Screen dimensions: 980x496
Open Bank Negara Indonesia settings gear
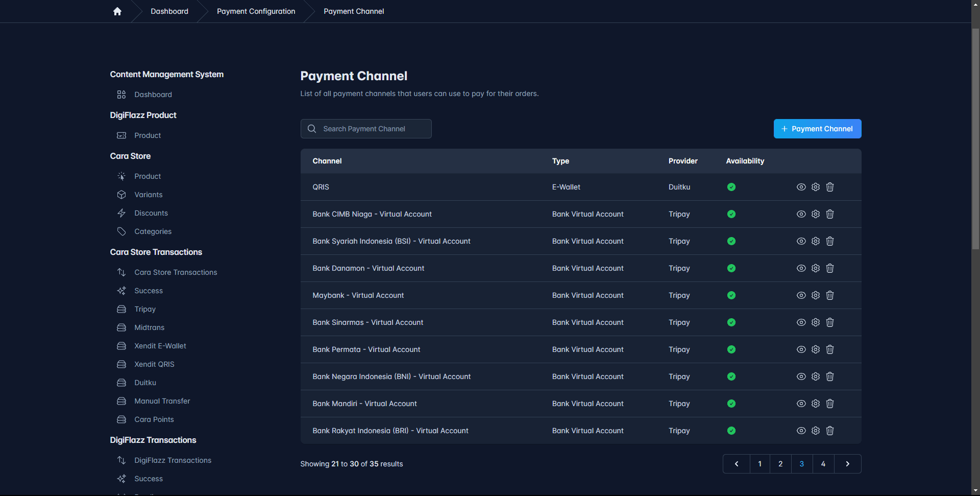pos(816,376)
